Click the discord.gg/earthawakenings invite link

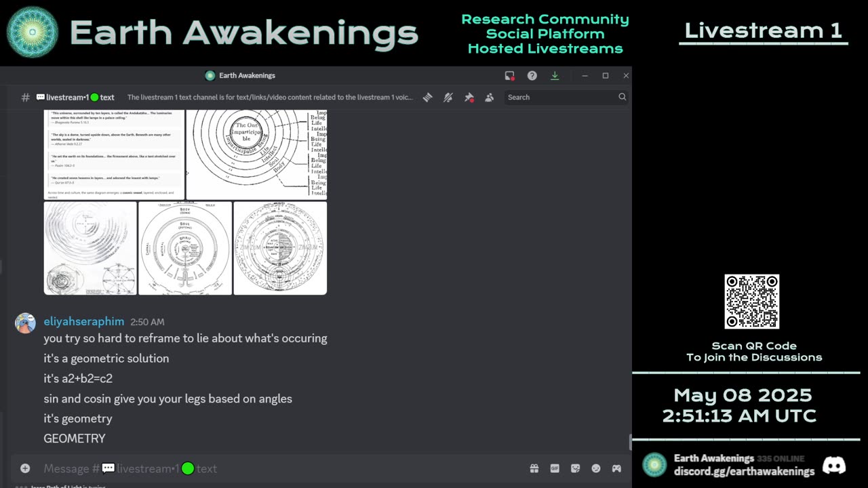click(x=744, y=471)
